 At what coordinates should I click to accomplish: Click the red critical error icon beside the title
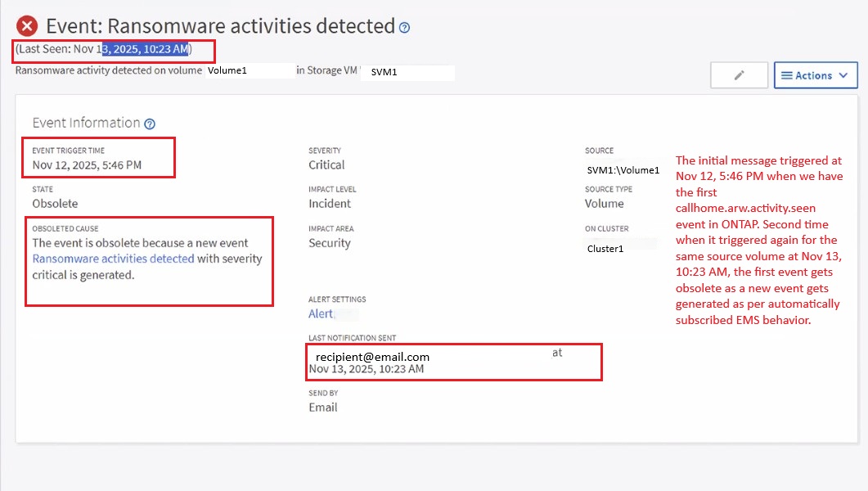pos(27,26)
